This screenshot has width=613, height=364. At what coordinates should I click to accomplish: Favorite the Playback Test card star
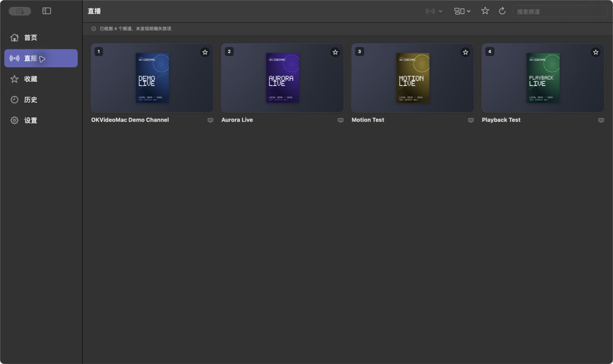[595, 52]
